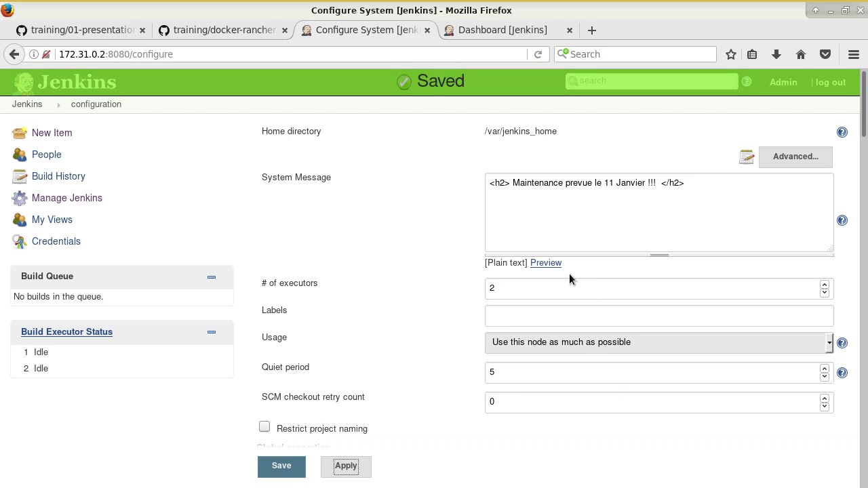
Task: Open the Credentials sidebar icon
Action: [x=20, y=241]
